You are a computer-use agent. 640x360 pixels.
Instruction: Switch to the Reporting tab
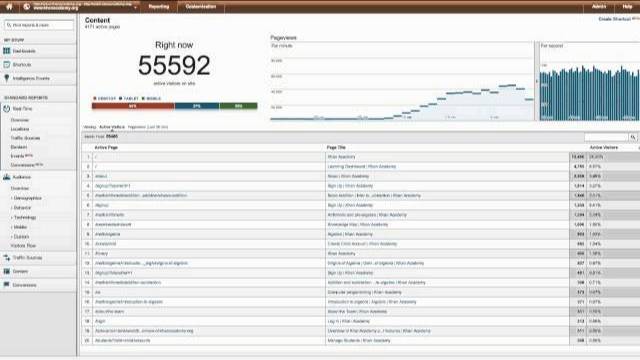[x=159, y=7]
